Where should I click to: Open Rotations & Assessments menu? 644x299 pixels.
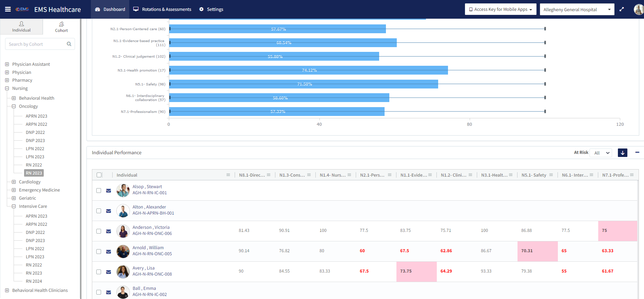pos(162,9)
